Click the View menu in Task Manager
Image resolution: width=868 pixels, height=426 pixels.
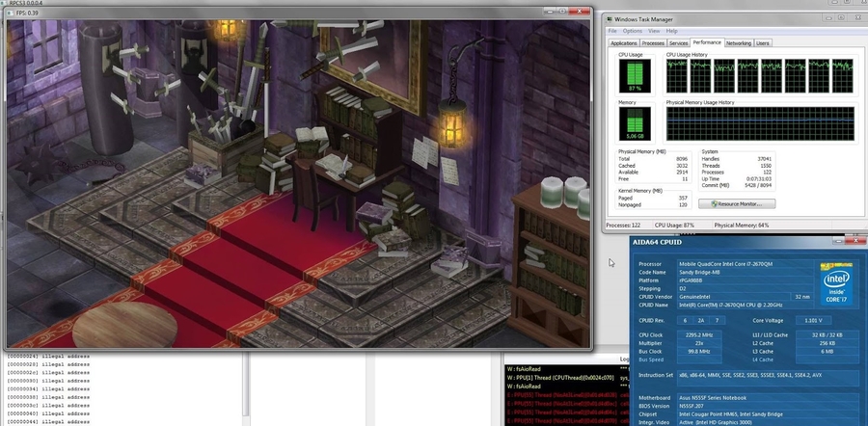[x=656, y=31]
